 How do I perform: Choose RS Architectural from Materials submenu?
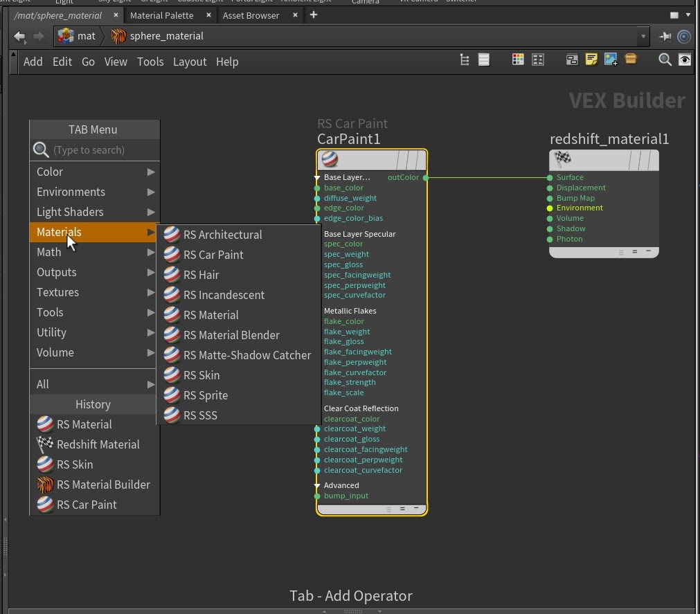pyautogui.click(x=239, y=235)
